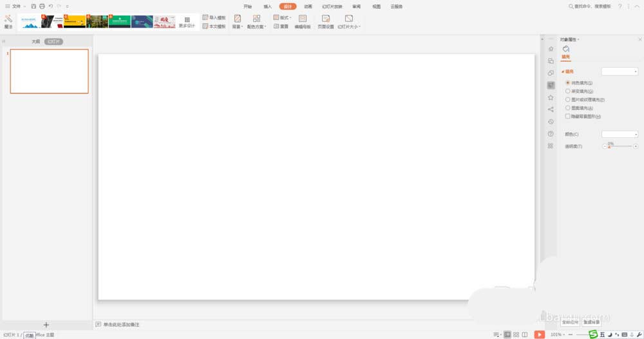Screen dimensions: 644x339
Task: Click 编辑母板 edit master icon
Action: [x=303, y=22]
